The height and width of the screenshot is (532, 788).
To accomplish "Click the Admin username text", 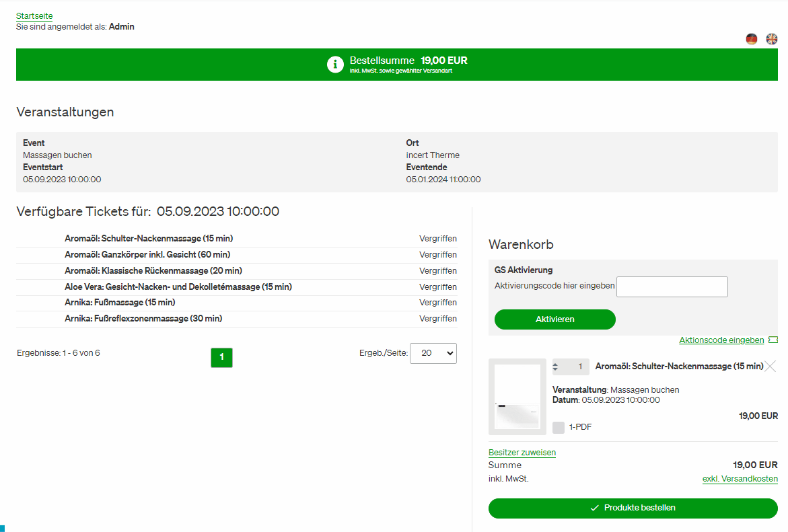I will click(122, 27).
